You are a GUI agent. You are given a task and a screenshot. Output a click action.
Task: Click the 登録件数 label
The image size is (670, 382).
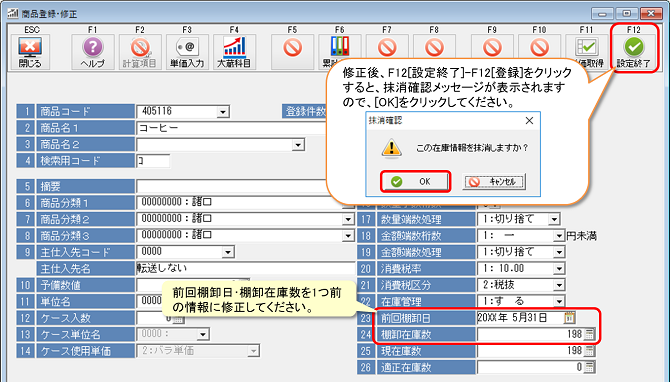point(305,112)
